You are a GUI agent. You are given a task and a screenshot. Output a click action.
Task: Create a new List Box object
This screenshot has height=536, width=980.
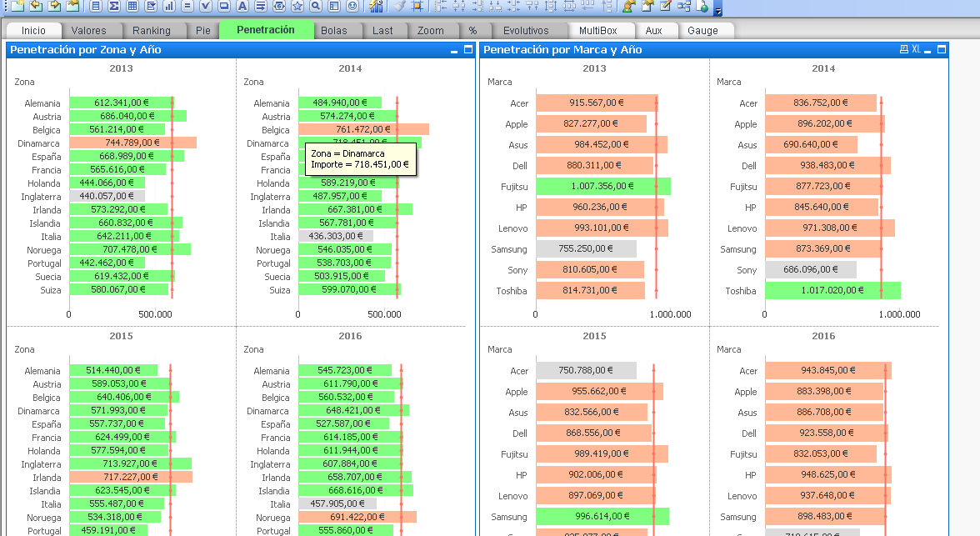pyautogui.click(x=96, y=7)
